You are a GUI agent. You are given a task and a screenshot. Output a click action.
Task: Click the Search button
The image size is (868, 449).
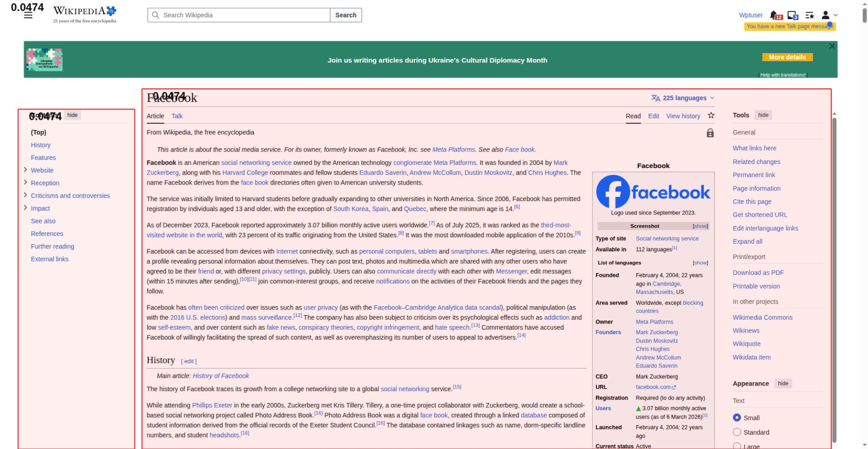click(346, 15)
